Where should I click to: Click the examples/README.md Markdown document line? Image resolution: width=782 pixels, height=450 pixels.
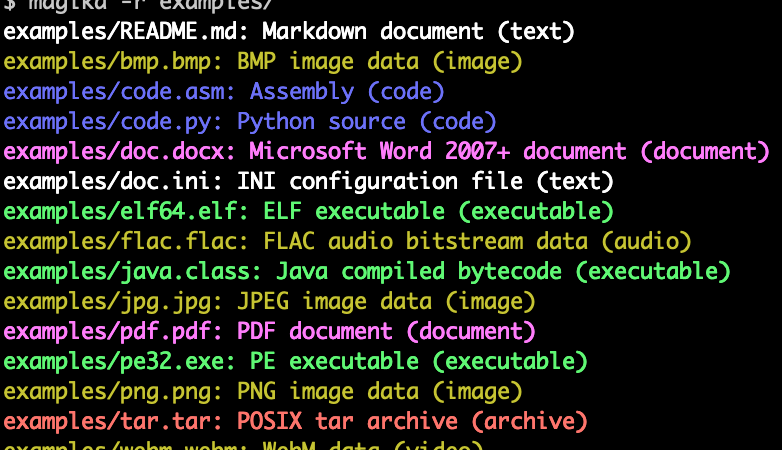(x=289, y=32)
